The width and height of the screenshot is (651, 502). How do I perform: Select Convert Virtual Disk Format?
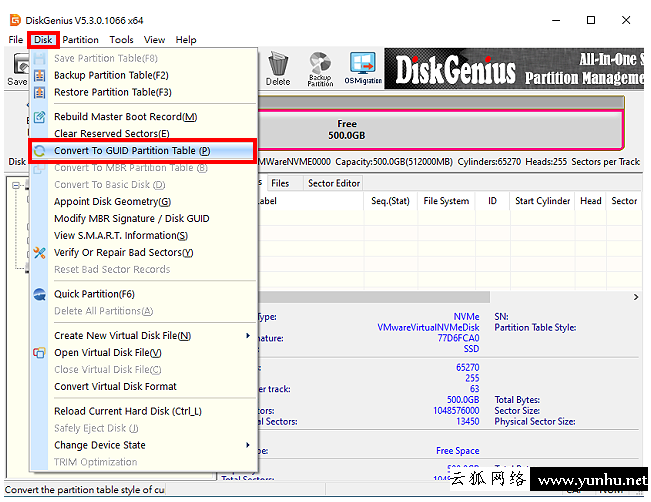click(x=115, y=387)
